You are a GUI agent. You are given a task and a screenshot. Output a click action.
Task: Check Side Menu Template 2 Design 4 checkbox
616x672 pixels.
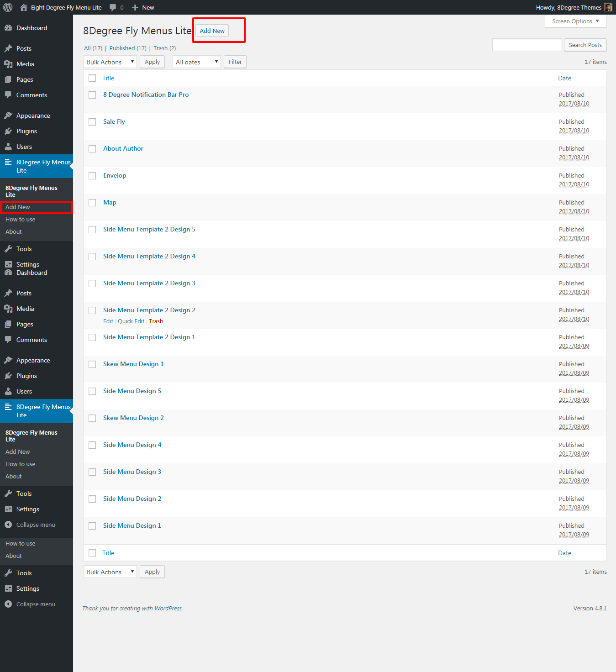coord(92,257)
